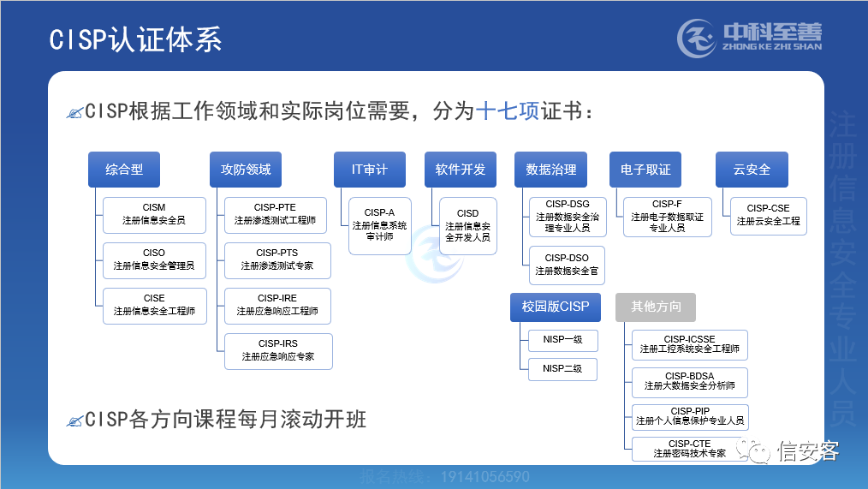Screen dimensions: 868x489
Task: Select the 攻防领域 category header
Action: coord(246,170)
